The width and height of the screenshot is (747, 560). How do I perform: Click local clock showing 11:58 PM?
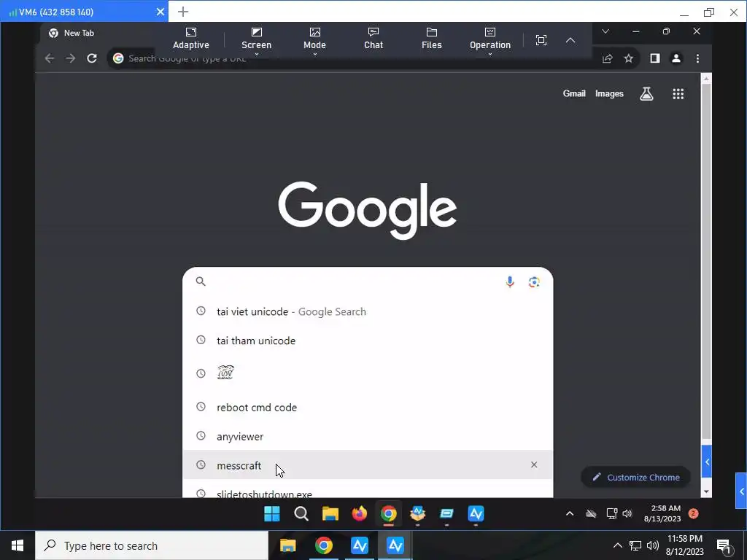[685, 545]
